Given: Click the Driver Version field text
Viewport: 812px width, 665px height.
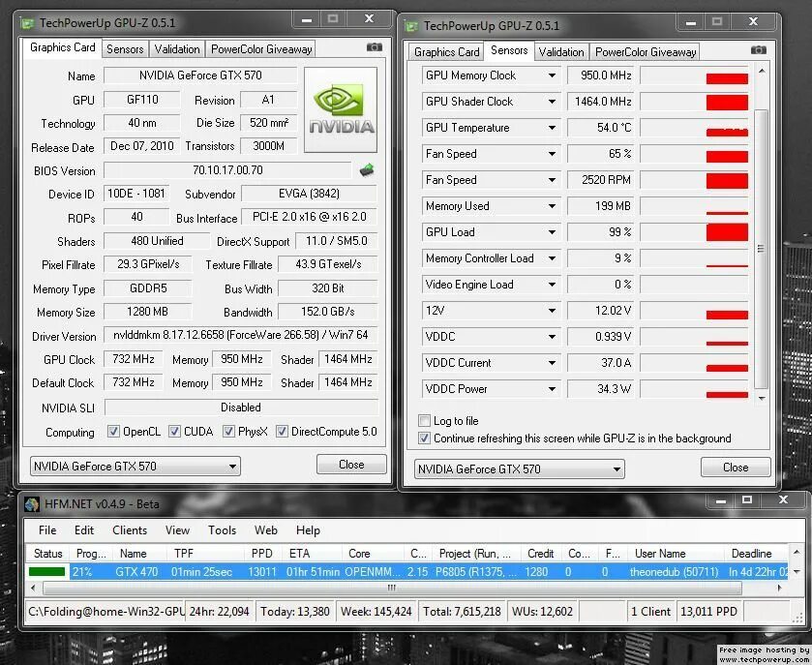Looking at the screenshot, I should coord(241,335).
